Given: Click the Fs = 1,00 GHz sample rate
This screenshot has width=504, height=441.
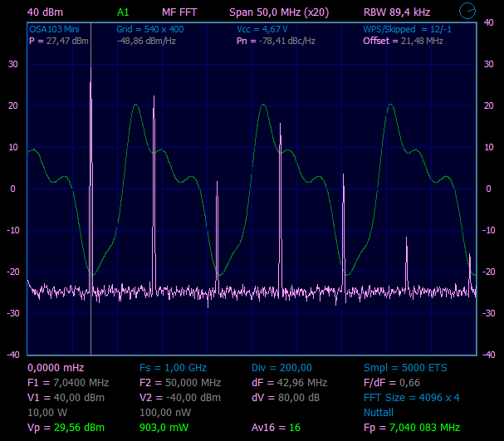Looking at the screenshot, I should tap(172, 367).
